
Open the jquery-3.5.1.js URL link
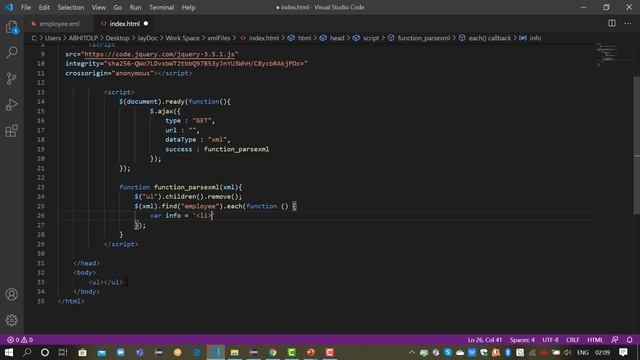(x=160, y=54)
